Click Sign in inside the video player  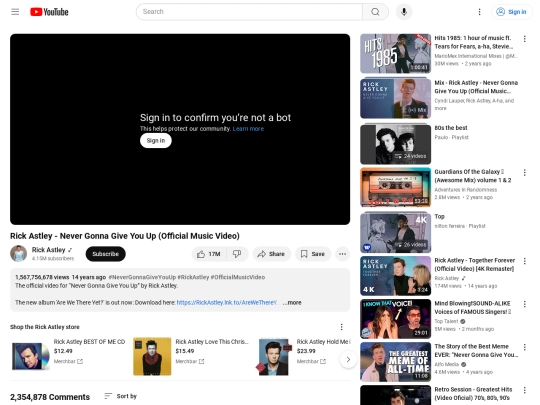(x=156, y=141)
